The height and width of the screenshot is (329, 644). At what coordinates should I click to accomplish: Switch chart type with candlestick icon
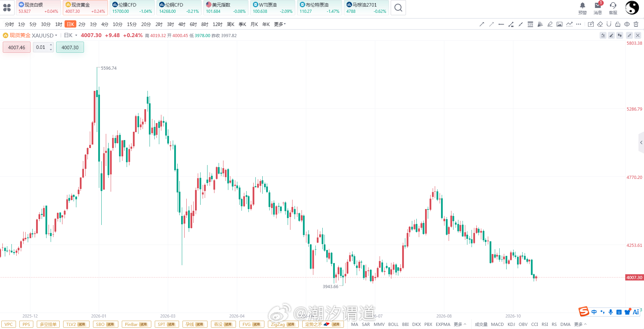(620, 35)
